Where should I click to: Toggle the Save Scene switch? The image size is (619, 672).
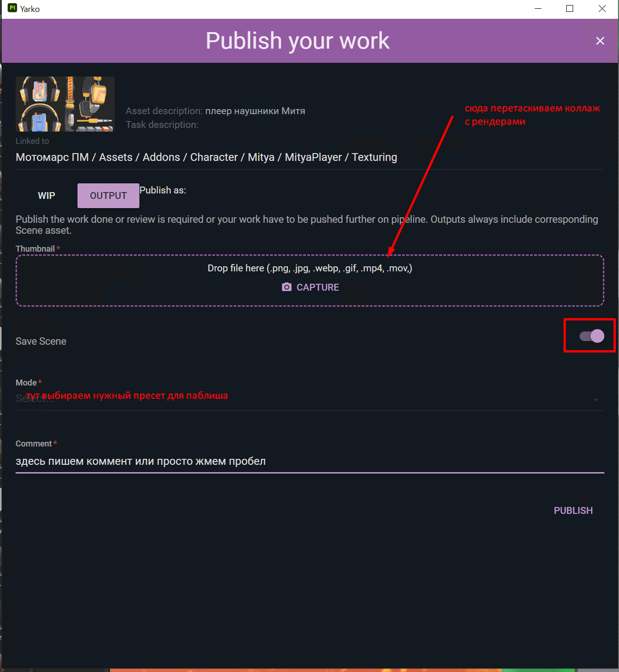click(591, 336)
